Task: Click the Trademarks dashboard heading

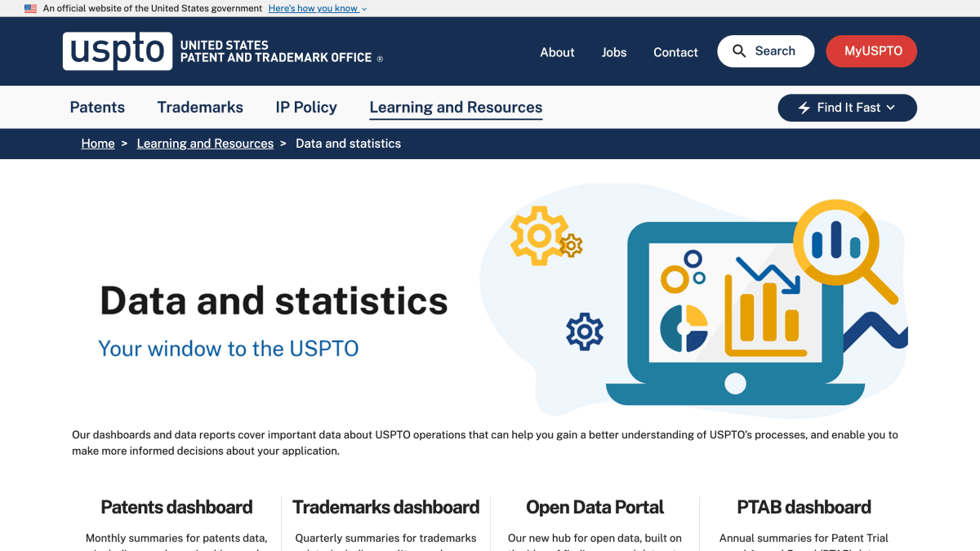Action: [x=385, y=507]
